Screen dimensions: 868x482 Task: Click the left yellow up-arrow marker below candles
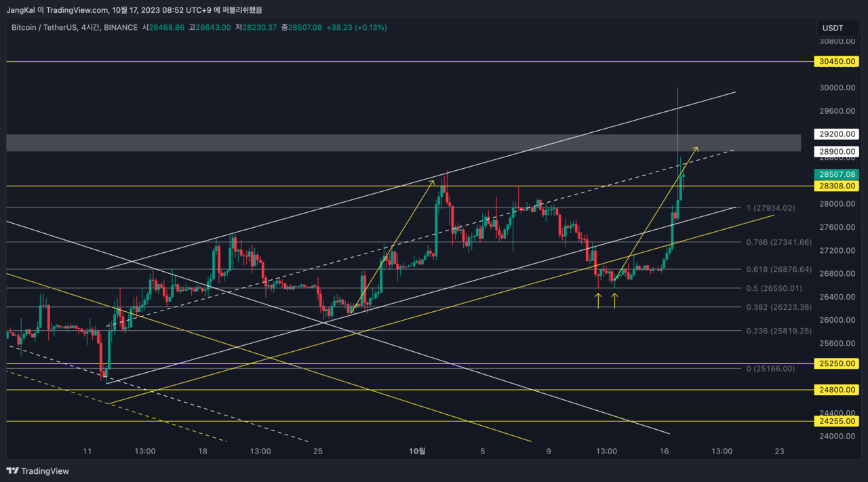pyautogui.click(x=598, y=300)
